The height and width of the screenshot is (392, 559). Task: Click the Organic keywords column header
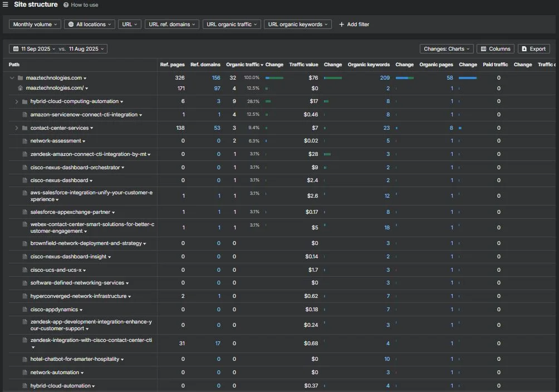click(369, 65)
